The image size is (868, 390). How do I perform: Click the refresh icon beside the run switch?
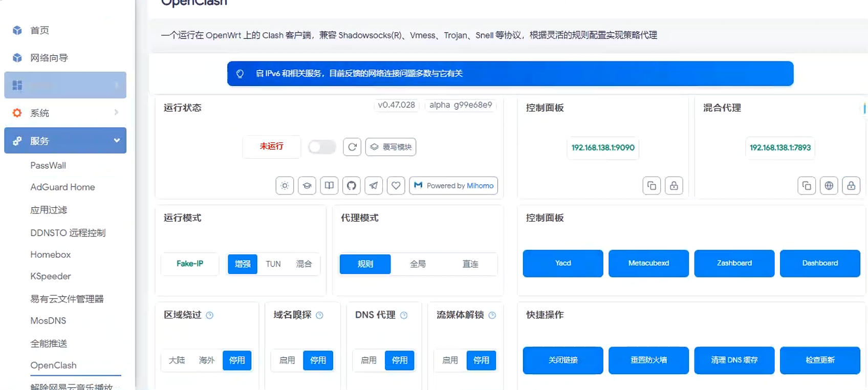click(x=352, y=147)
